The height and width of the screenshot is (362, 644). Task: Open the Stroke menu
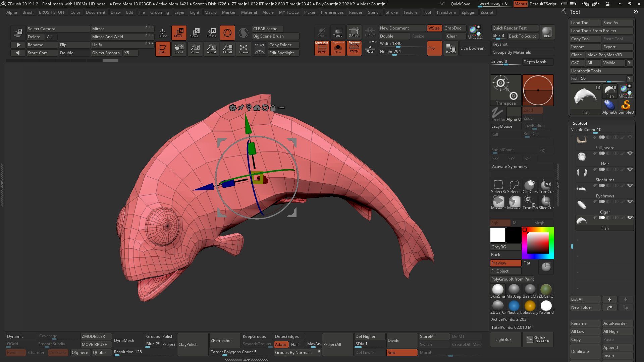391,12
